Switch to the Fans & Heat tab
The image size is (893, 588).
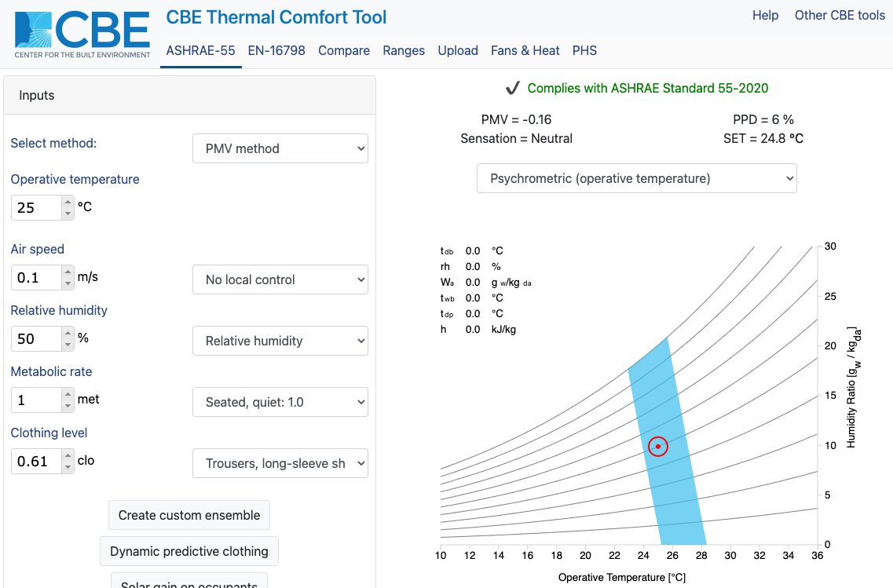pyautogui.click(x=525, y=50)
